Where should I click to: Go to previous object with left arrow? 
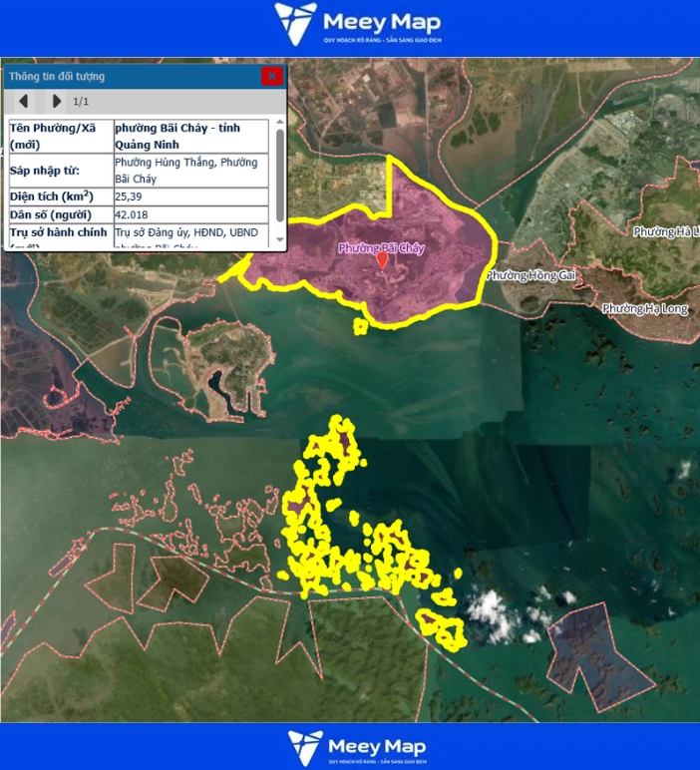(24, 101)
